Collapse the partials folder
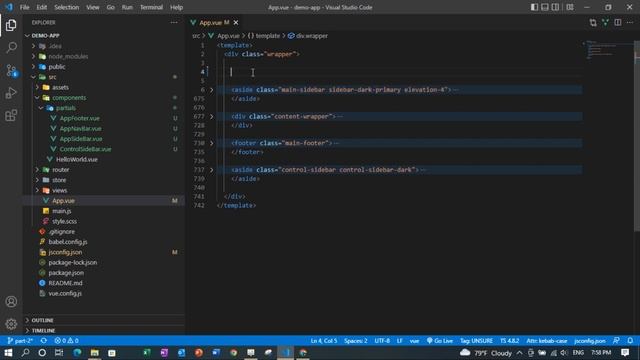640x360 pixels. click(41, 108)
